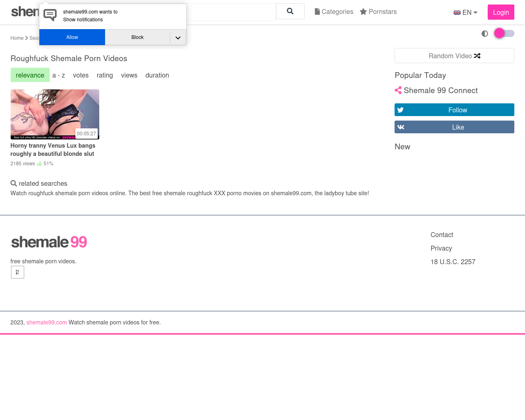The width and height of the screenshot is (525, 420).
Task: Open the video thumbnail with duration 00:05:27
Action: click(x=55, y=114)
